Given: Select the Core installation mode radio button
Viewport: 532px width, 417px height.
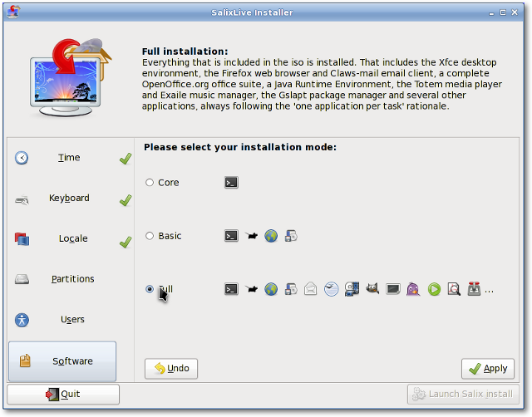Looking at the screenshot, I should pyautogui.click(x=150, y=183).
